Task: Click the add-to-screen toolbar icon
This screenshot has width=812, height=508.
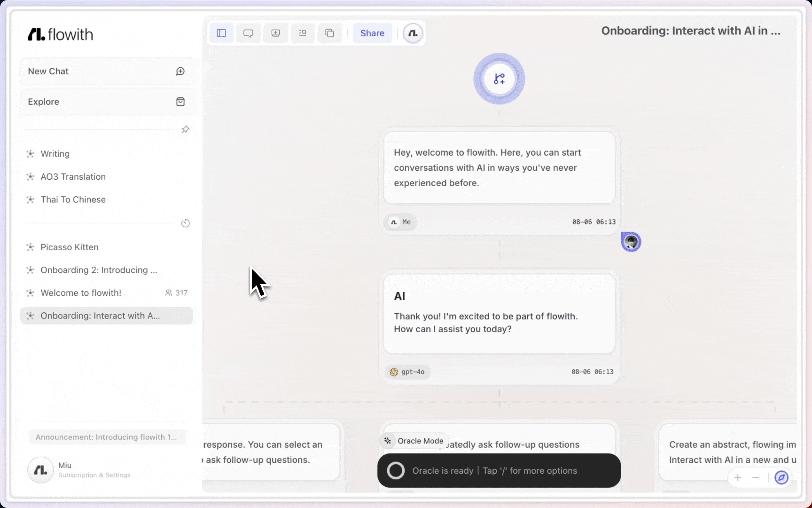Action: [x=276, y=33]
